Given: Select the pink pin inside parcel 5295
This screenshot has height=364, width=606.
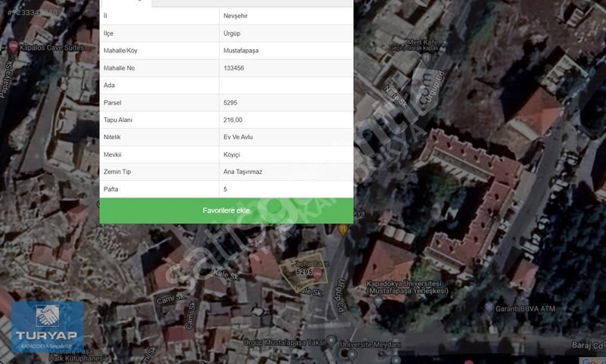Looking at the screenshot, I should tap(317, 273).
